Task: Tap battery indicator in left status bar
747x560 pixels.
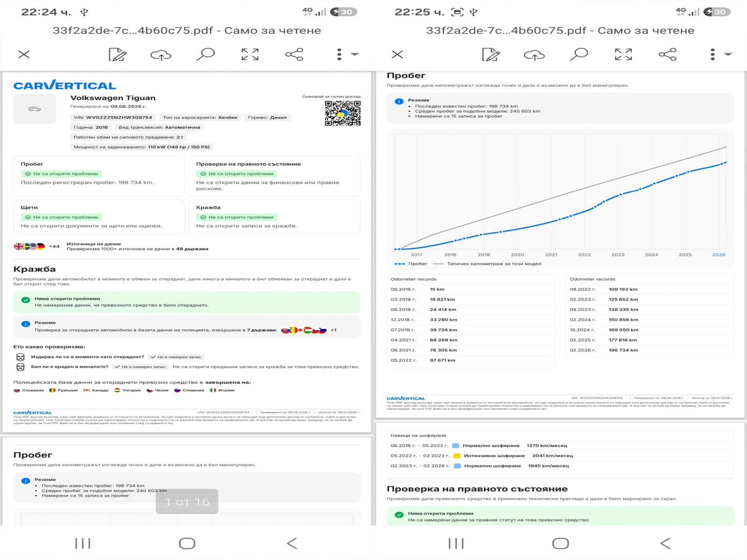Action: point(344,12)
